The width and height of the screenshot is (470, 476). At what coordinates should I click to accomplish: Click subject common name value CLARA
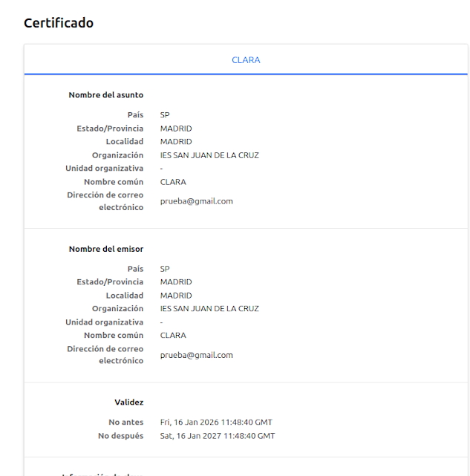173,182
